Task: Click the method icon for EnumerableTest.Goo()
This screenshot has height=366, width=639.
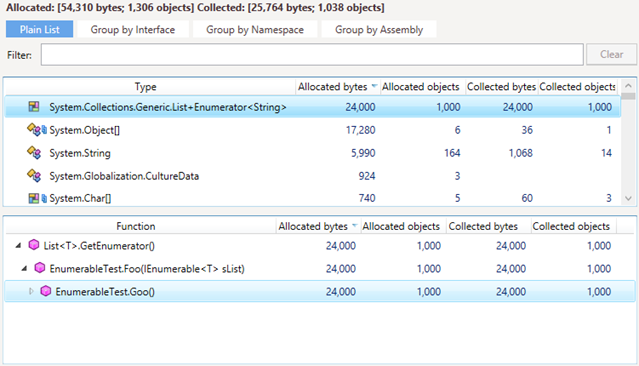Action: click(46, 291)
